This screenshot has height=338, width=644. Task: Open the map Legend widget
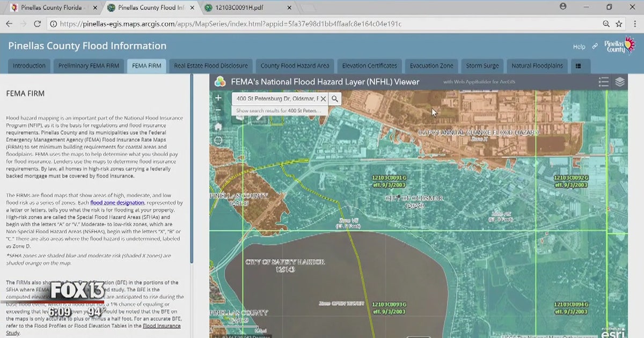pyautogui.click(x=604, y=82)
